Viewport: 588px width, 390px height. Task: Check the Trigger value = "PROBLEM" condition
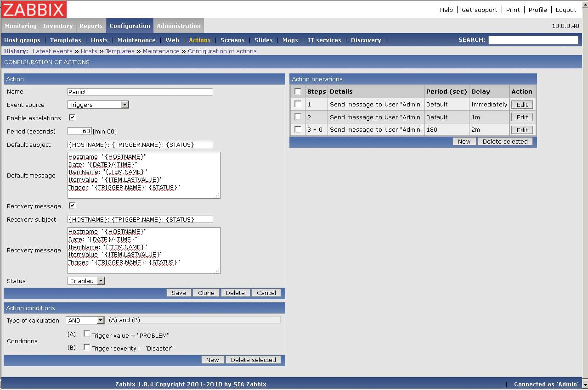(87, 334)
